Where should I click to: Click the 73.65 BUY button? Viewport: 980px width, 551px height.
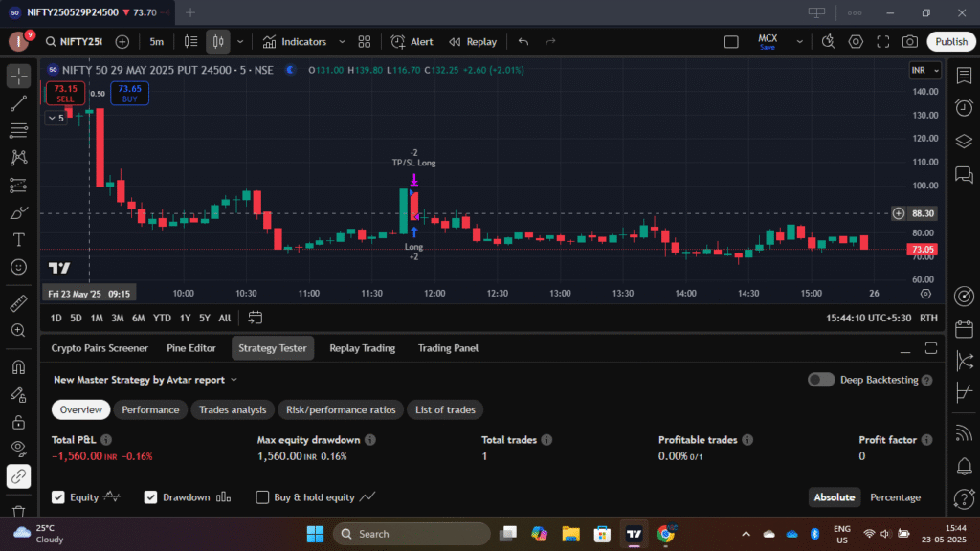[129, 93]
